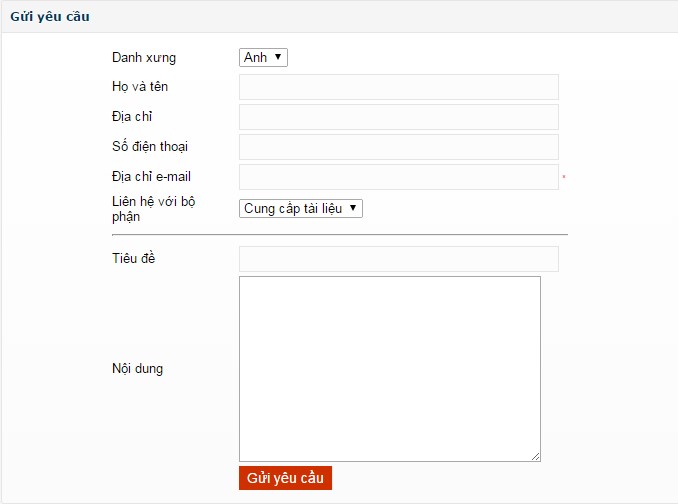The image size is (678, 504).
Task: Click the Liên hệ với bộ phận label
Action: coord(153,209)
